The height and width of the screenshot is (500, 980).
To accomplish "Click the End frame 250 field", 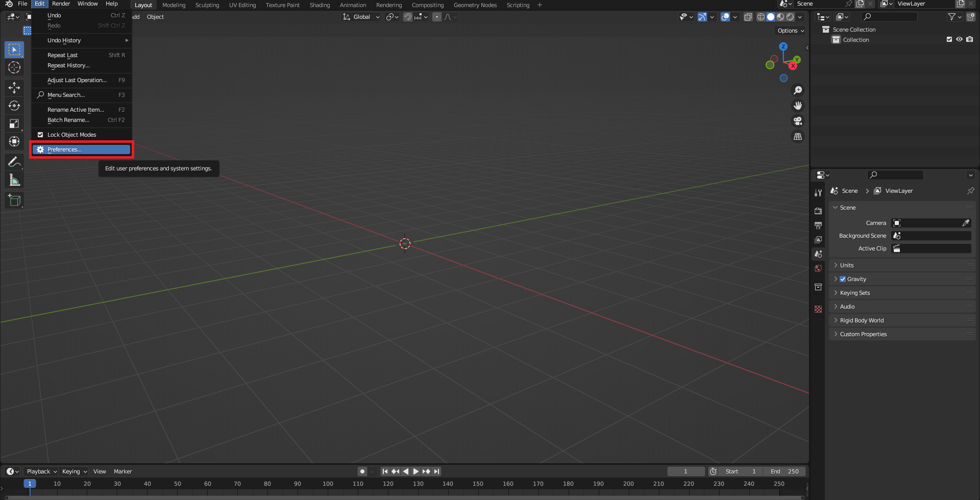I will 785,471.
